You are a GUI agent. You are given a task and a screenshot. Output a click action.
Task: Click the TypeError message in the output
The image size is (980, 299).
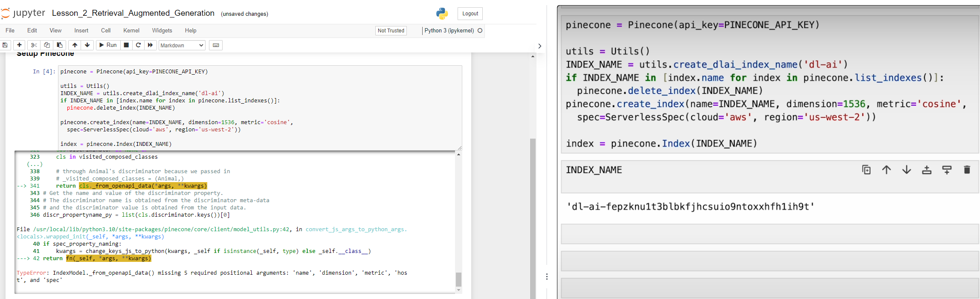point(212,276)
